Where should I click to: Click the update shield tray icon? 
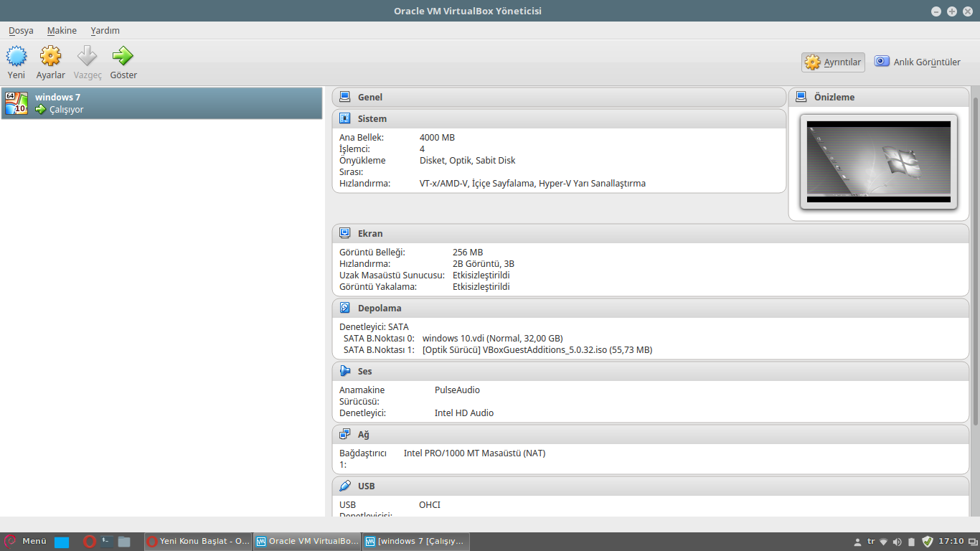click(x=928, y=542)
